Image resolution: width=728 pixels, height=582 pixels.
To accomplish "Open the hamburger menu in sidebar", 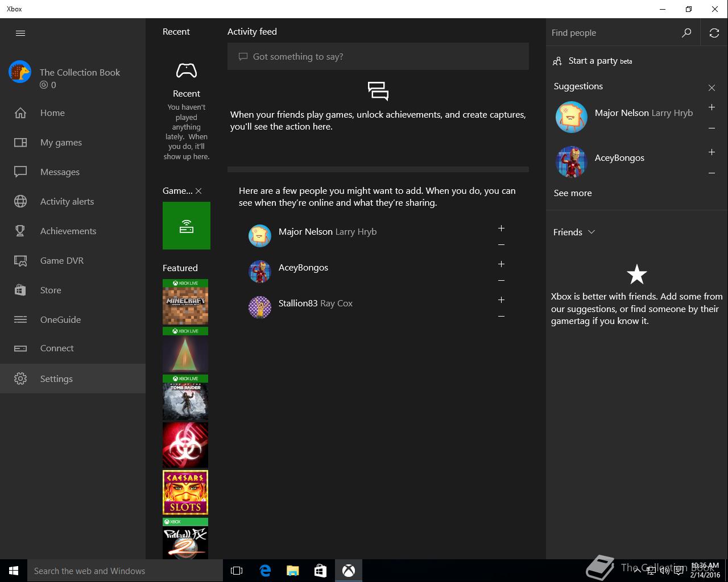I will (x=20, y=33).
